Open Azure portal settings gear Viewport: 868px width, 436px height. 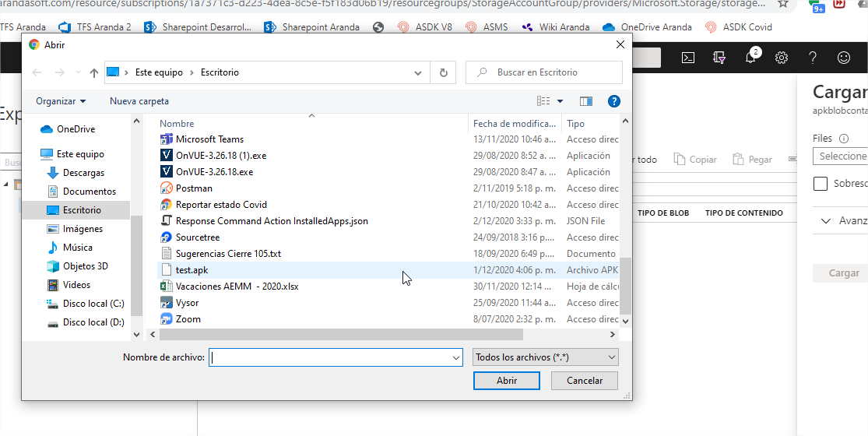[x=782, y=58]
